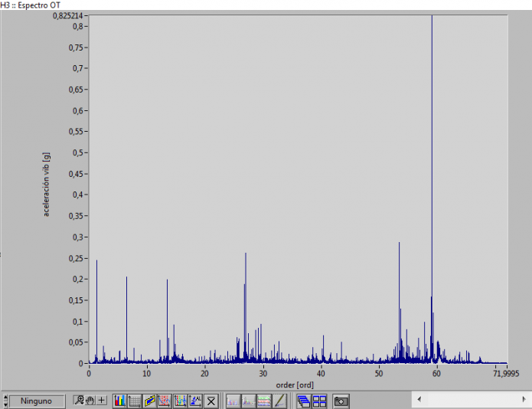The image size is (532, 409).
Task: Click the red-dotted curve plot icon
Action: (165, 401)
